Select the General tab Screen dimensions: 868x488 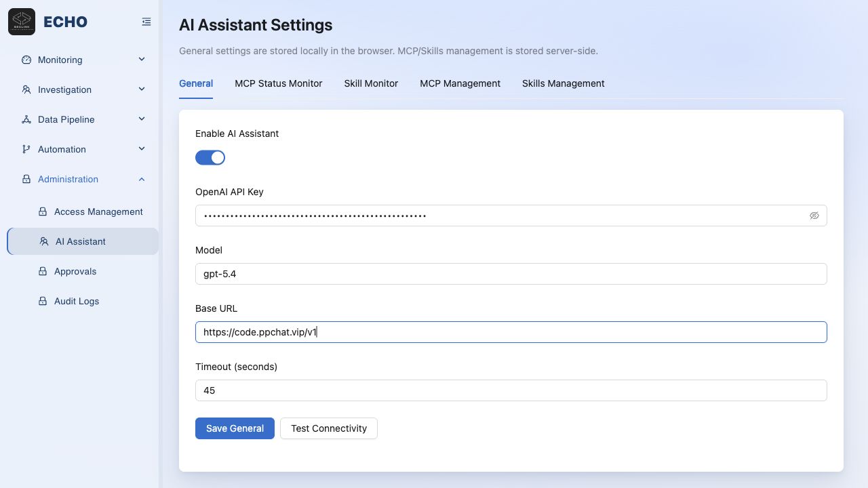(196, 83)
